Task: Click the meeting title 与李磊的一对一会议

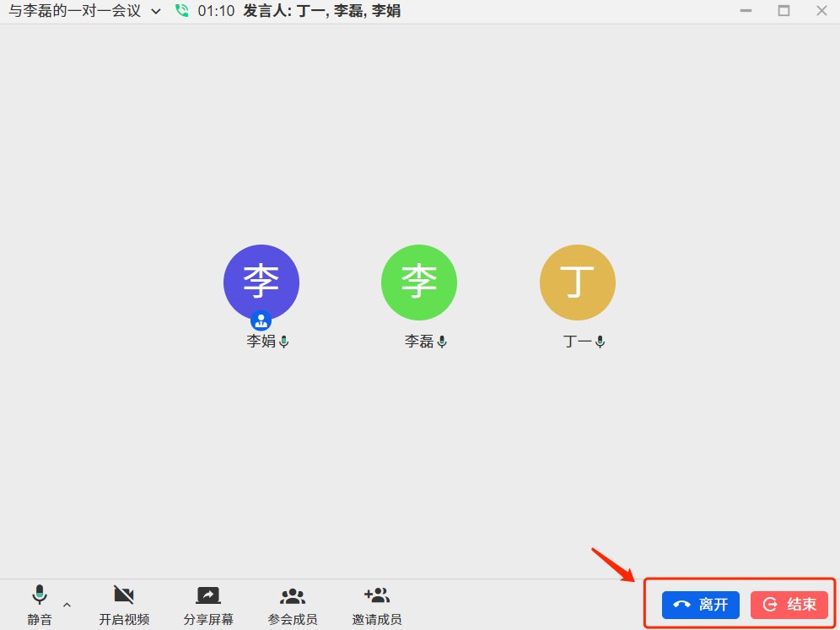Action: 74,11
